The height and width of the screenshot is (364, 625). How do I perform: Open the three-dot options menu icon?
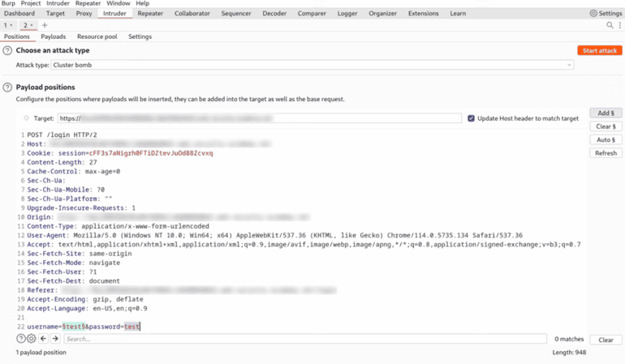tap(620, 25)
